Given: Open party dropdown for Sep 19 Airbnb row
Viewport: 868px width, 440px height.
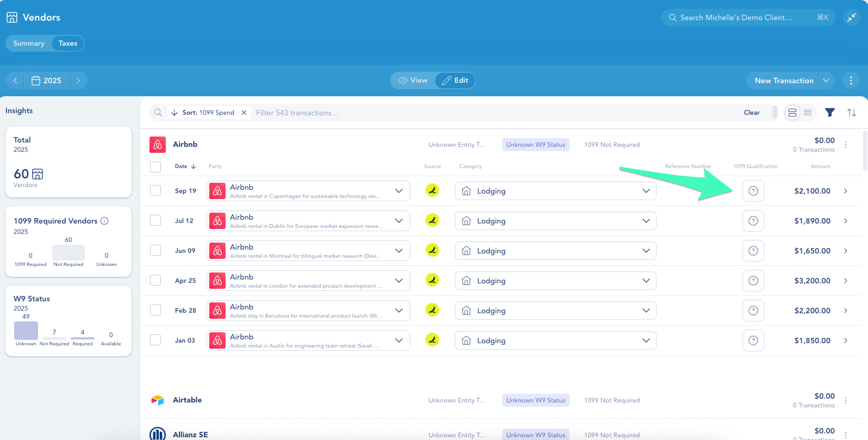Looking at the screenshot, I should point(308,191).
